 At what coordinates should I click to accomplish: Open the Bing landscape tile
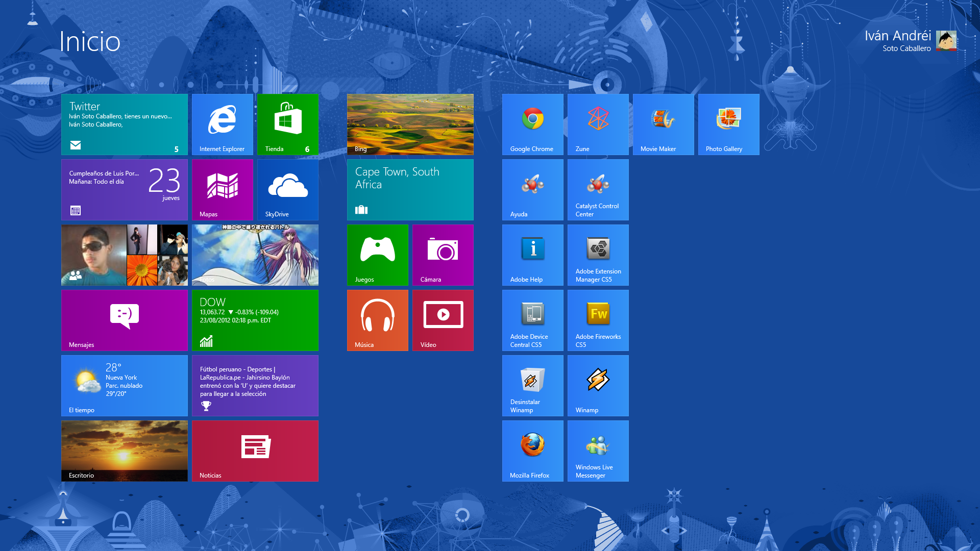[410, 124]
